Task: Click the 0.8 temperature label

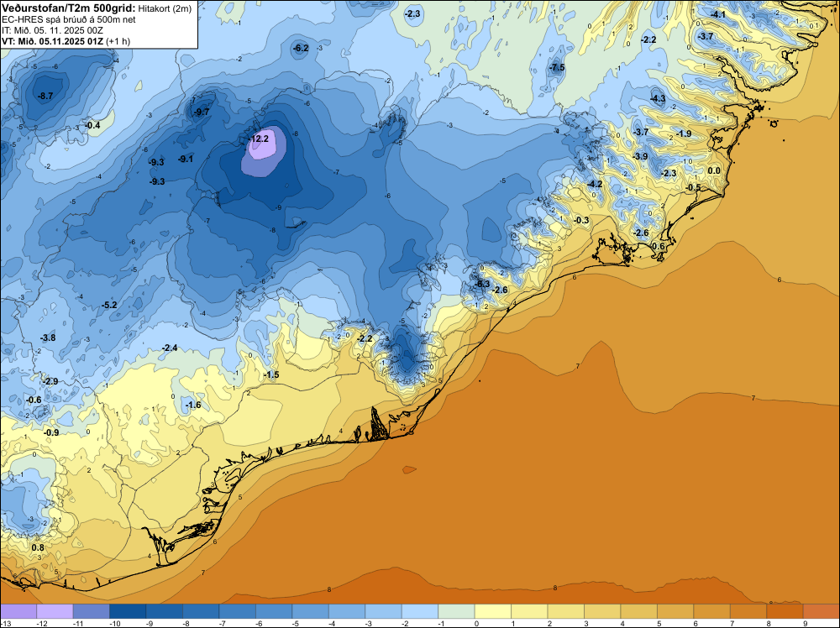Action: click(x=38, y=547)
